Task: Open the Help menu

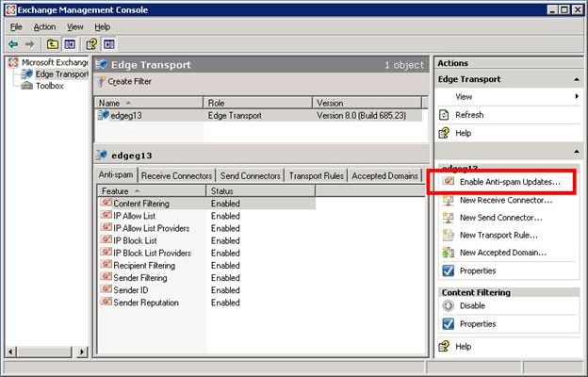Action: tap(103, 27)
